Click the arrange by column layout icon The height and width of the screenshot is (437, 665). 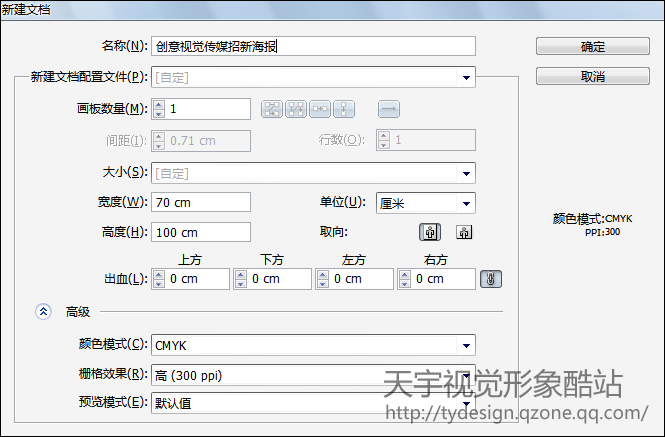[344, 109]
